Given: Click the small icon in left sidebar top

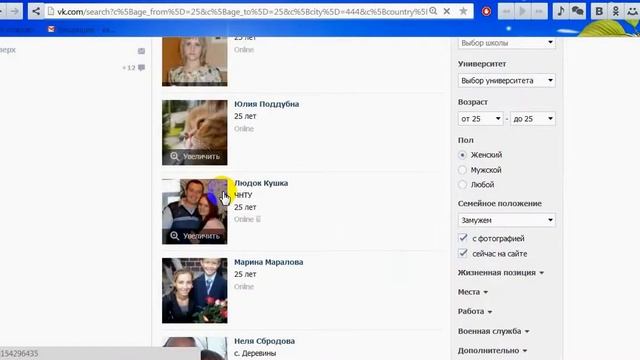Looking at the screenshot, I should pyautogui.click(x=141, y=51).
